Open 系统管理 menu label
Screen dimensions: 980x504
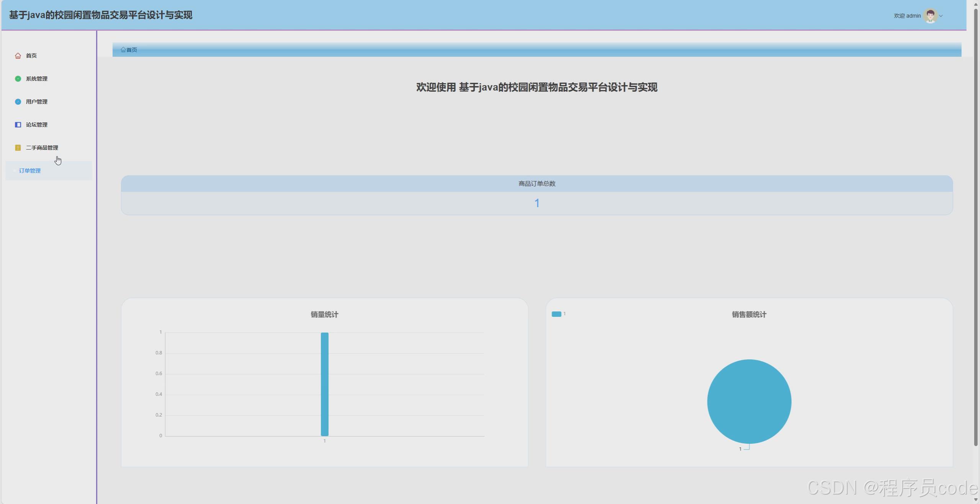click(37, 79)
